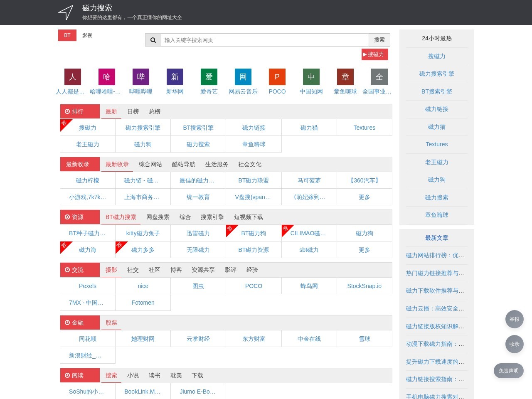Open the 爱奇艺 green tile icon
Screen dimensions: 532x399
(209, 77)
